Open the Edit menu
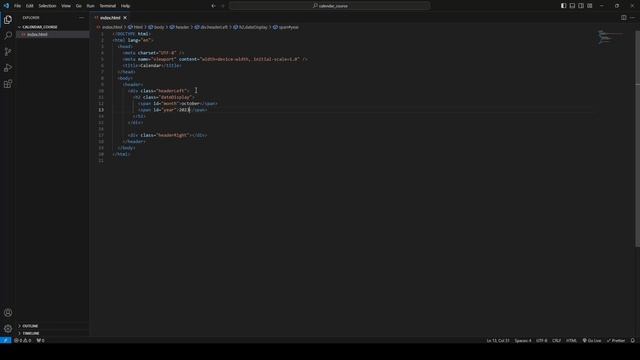 pos(29,6)
